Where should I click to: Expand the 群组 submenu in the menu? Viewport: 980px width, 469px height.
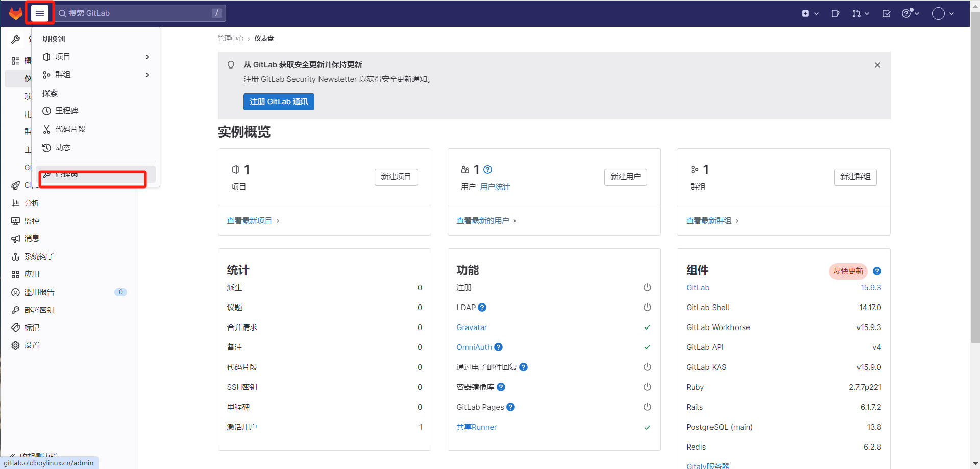(x=96, y=75)
